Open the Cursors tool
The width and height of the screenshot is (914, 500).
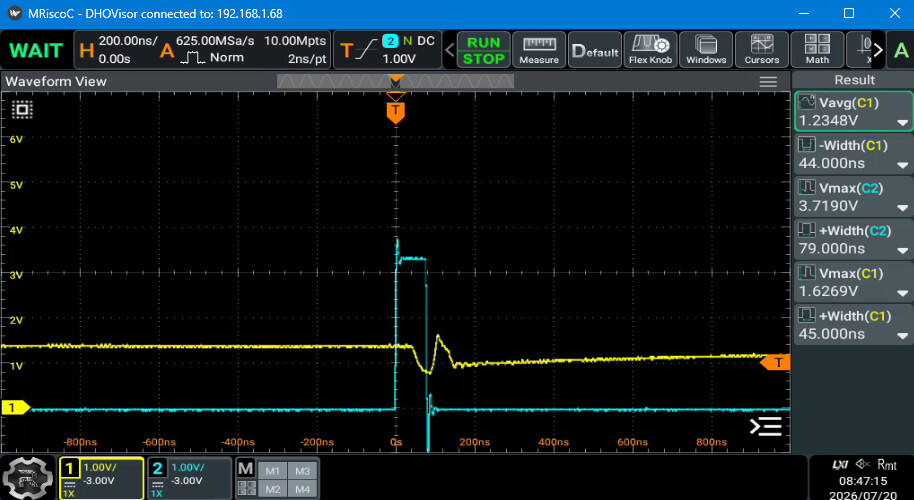click(761, 50)
